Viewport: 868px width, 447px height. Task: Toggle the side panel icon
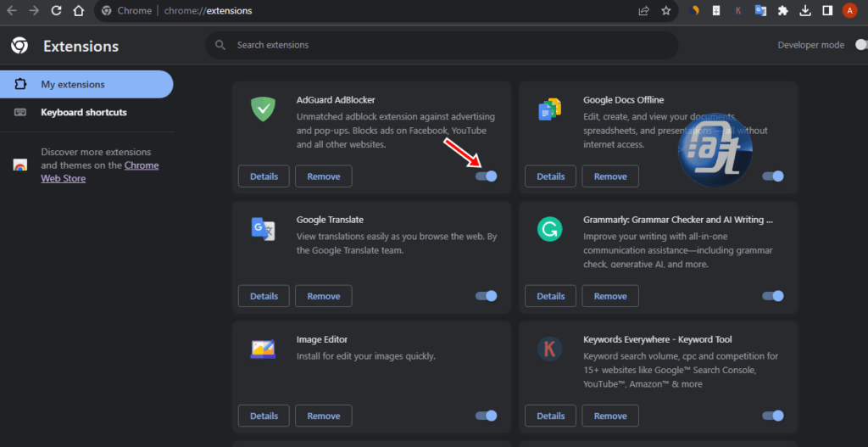tap(827, 10)
